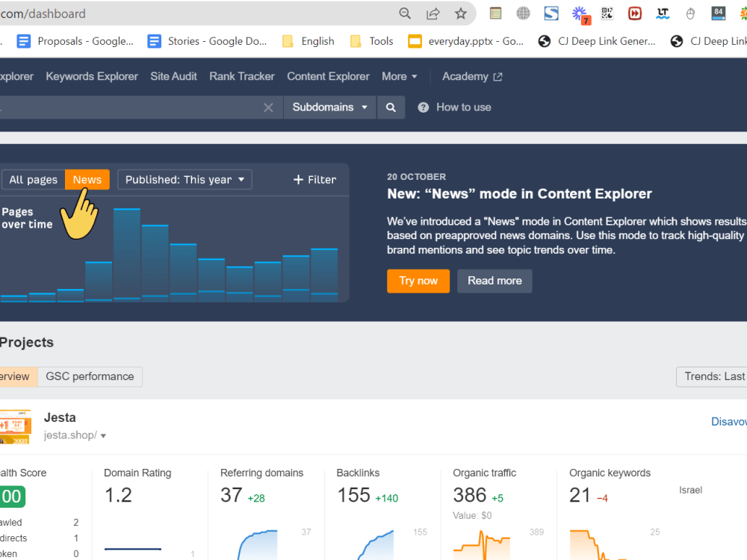Image resolution: width=747 pixels, height=560 pixels.
Task: Click the tallest bar in Pages over time chart
Action: point(127,255)
